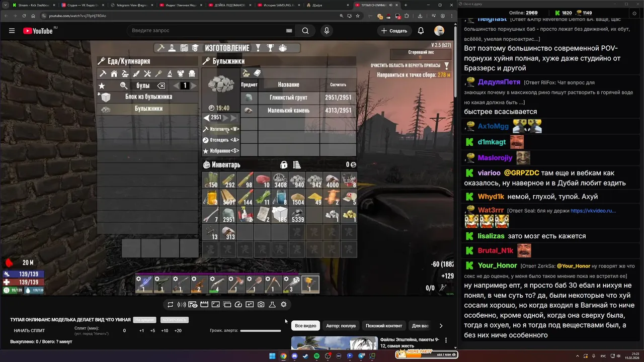
Task: Select the crafting hammer icon in game menu
Action: 160,48
